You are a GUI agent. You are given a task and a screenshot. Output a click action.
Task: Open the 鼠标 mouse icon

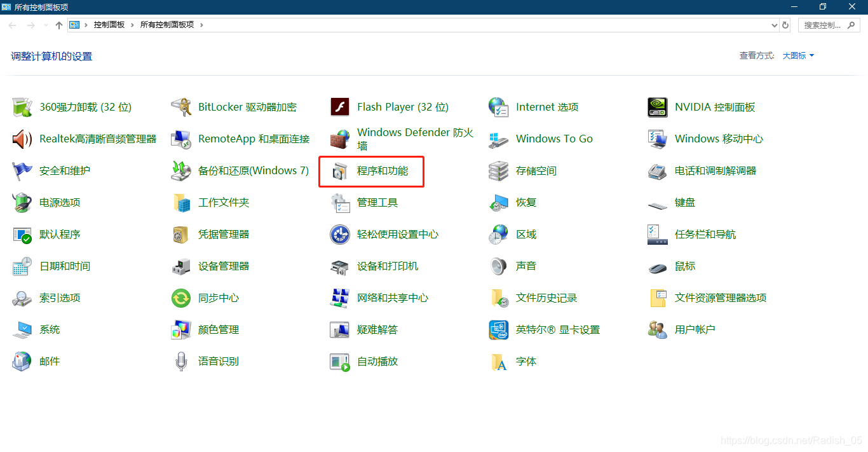tap(658, 268)
